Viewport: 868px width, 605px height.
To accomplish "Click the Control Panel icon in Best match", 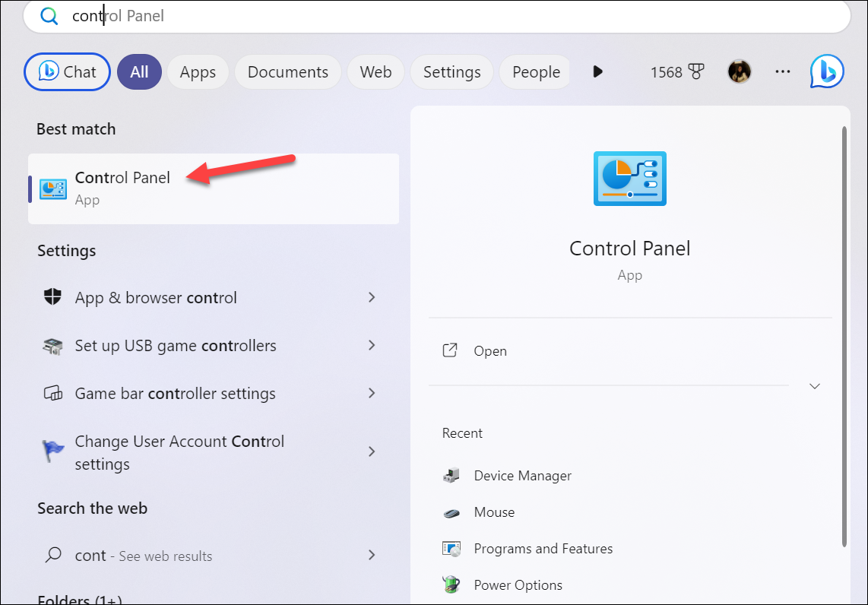I will (53, 189).
